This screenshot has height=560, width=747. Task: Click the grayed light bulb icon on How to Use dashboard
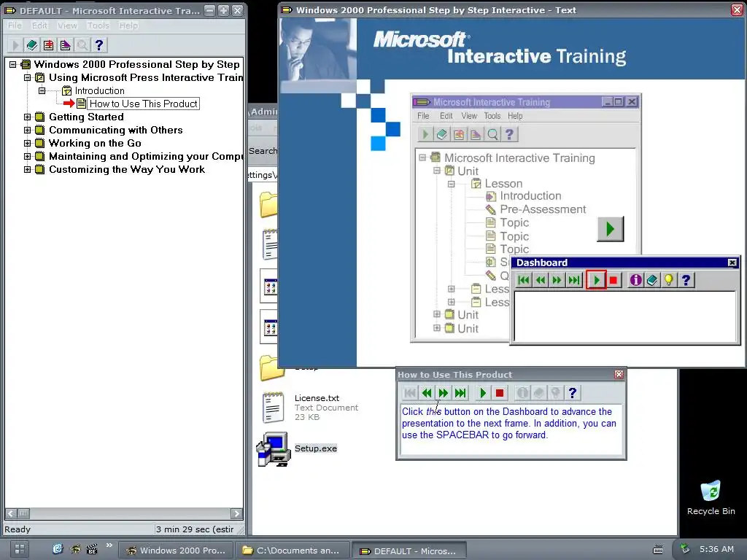(555, 393)
